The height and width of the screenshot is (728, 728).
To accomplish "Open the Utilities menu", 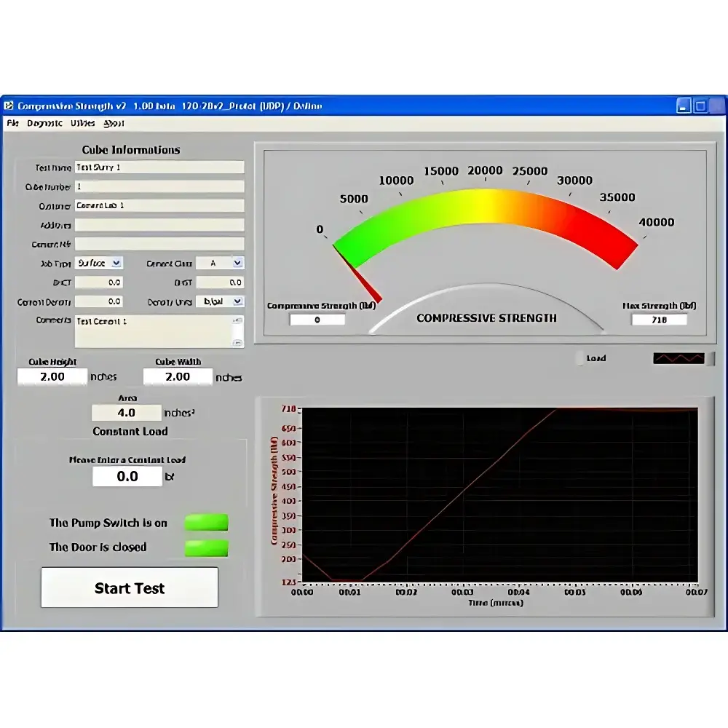I will click(x=83, y=124).
